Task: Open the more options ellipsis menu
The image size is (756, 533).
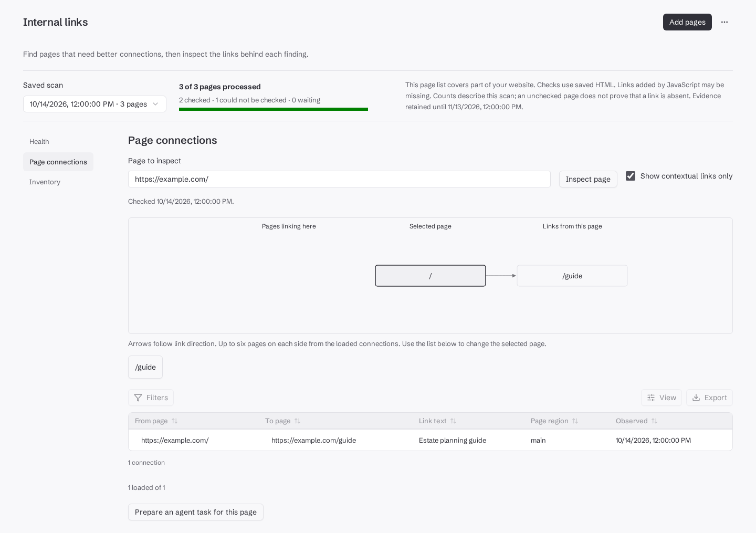Action: (724, 22)
